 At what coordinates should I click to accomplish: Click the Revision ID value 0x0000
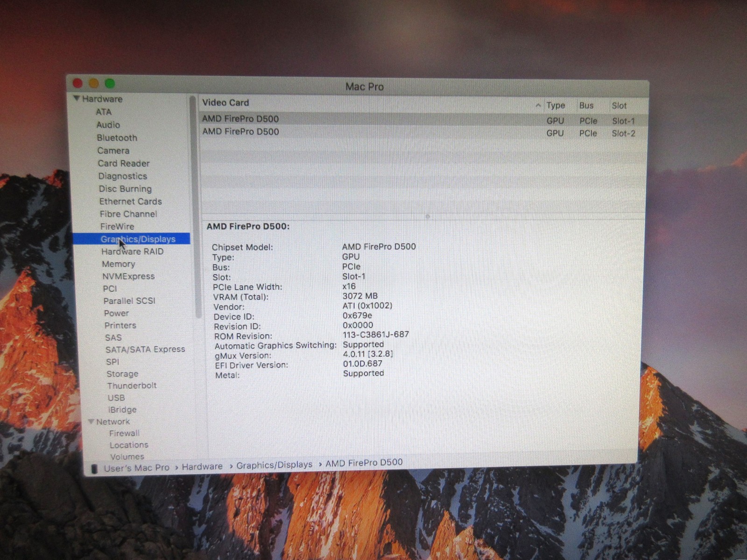pyautogui.click(x=358, y=325)
